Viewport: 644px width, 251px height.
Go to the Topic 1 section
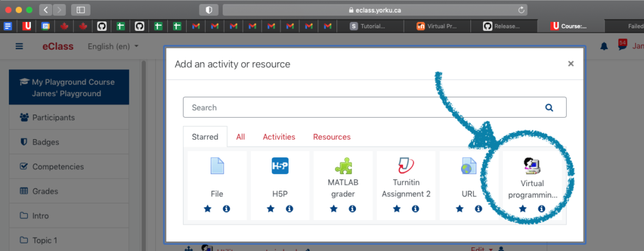click(69, 240)
